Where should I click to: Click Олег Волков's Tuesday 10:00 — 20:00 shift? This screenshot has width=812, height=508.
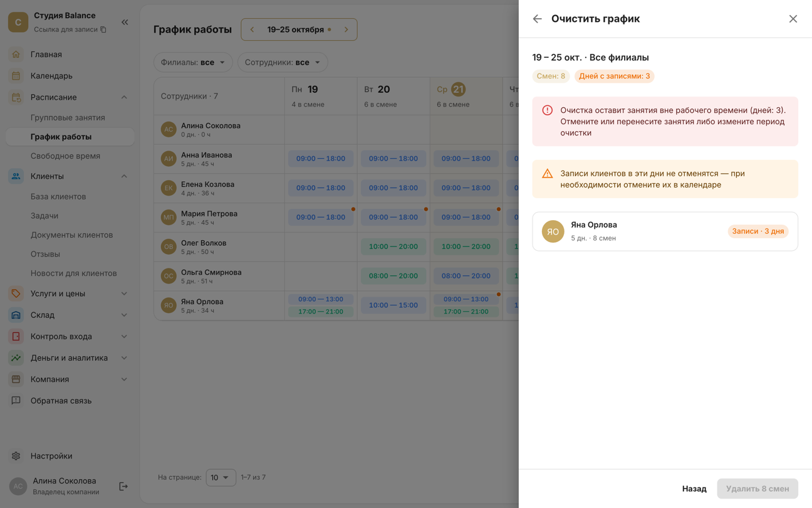coord(393,246)
